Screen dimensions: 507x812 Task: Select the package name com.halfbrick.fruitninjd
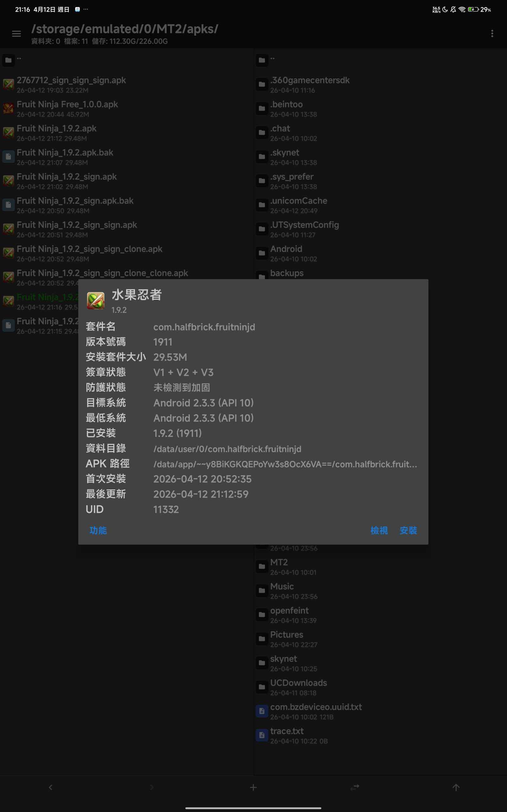click(204, 327)
